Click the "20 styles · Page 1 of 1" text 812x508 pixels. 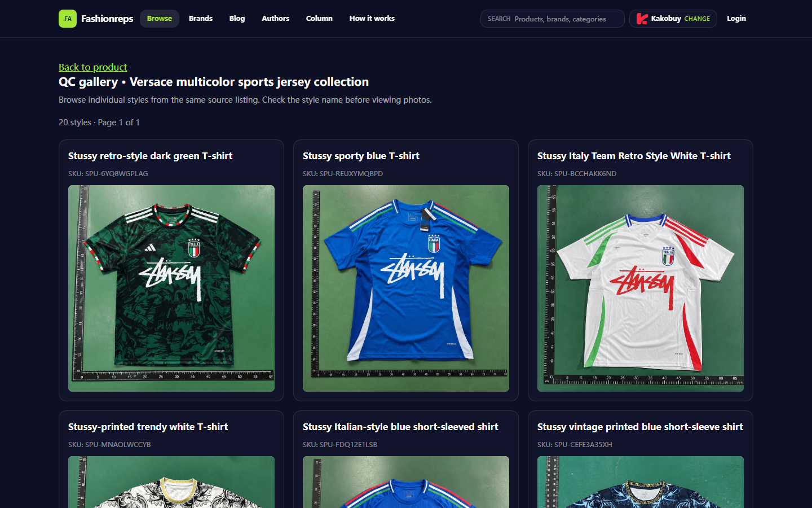(x=99, y=122)
